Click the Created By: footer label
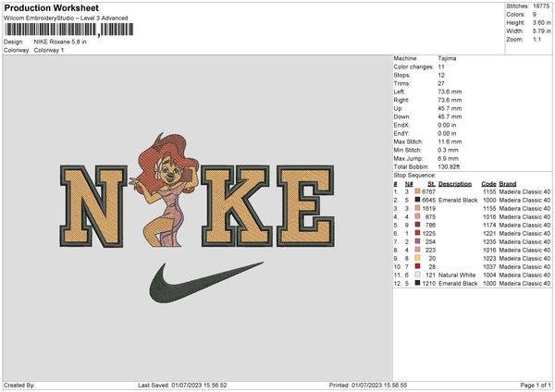555x392 pixels. click(19, 385)
